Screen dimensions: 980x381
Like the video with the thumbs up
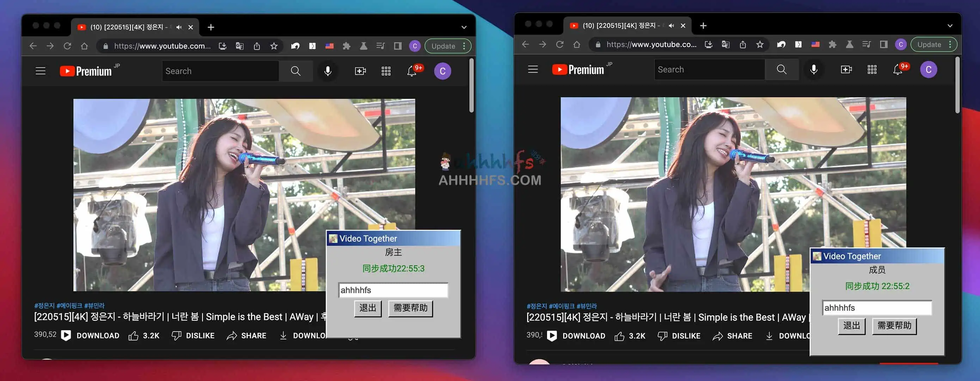pyautogui.click(x=133, y=335)
